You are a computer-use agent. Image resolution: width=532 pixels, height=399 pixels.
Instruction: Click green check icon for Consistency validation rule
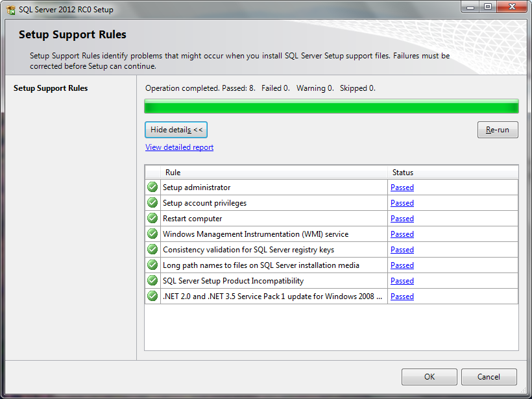point(152,249)
